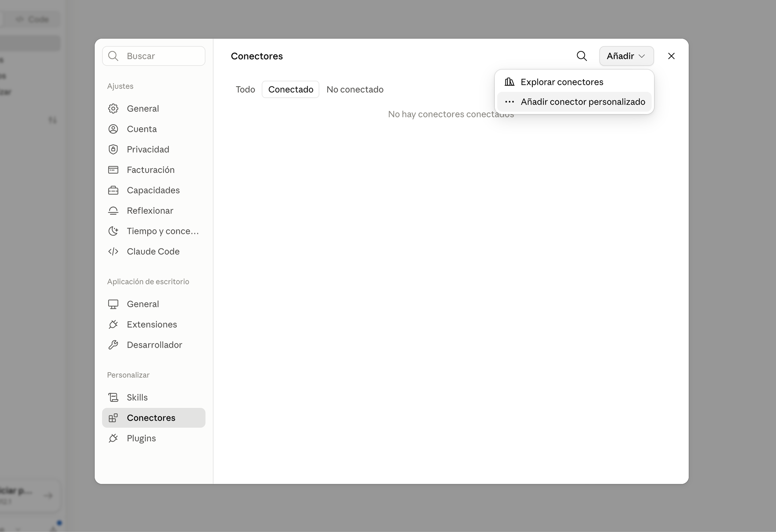Click the Privacidad shield icon
Screen dimensions: 776x532
(x=113, y=149)
